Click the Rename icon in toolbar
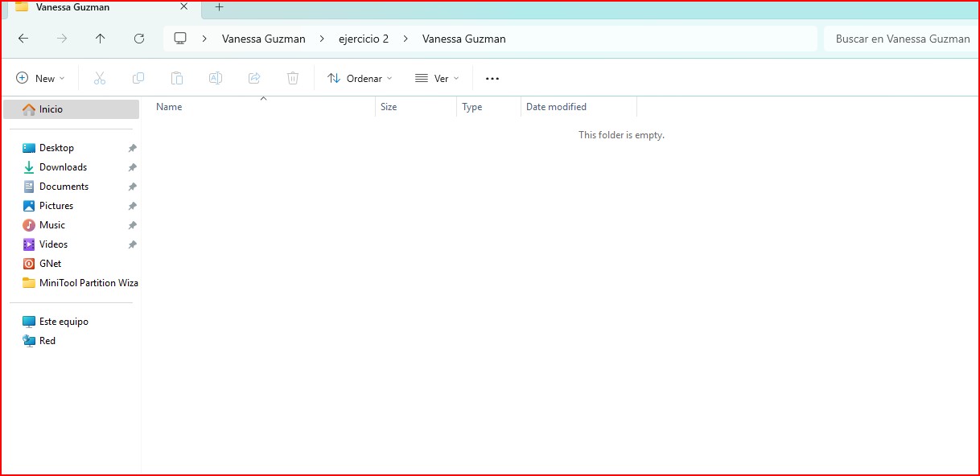 (216, 78)
